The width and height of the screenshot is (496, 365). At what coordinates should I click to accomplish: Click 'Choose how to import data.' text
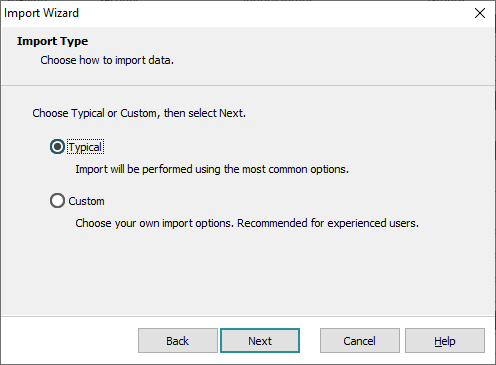pos(107,60)
